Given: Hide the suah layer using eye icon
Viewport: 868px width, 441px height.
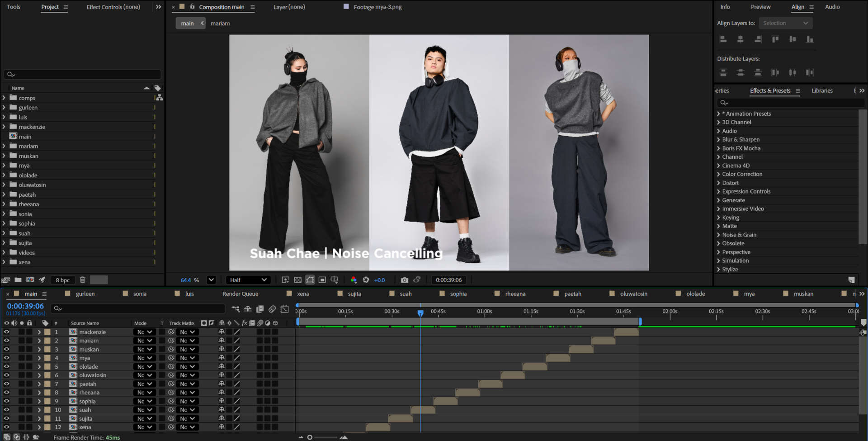Looking at the screenshot, I should click(x=6, y=410).
